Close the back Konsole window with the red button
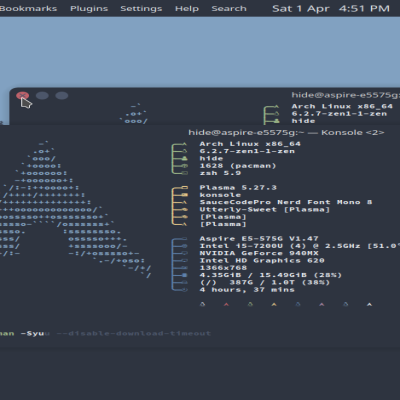The width and height of the screenshot is (400, 400). click(22, 96)
